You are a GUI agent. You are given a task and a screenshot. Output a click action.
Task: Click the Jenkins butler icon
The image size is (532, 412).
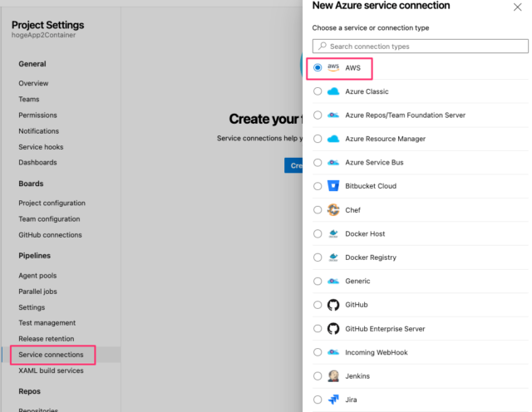point(333,376)
